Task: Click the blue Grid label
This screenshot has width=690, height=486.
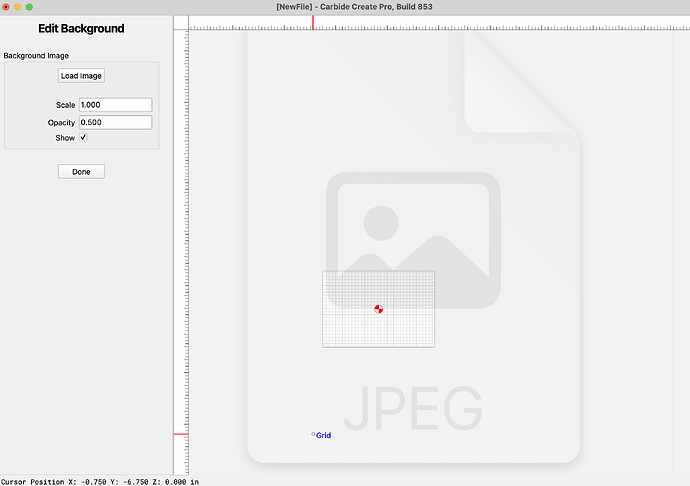Action: 323,435
